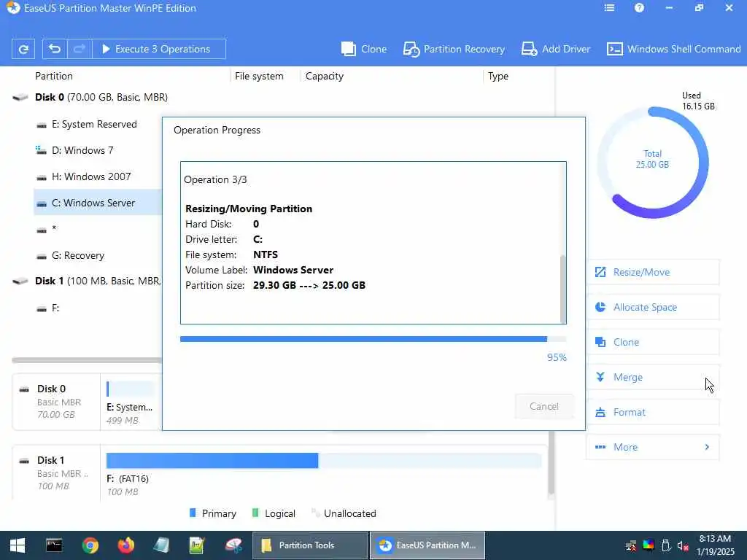Select H: Windows 2007 partition
This screenshot has height=560, width=747.
coord(91,176)
